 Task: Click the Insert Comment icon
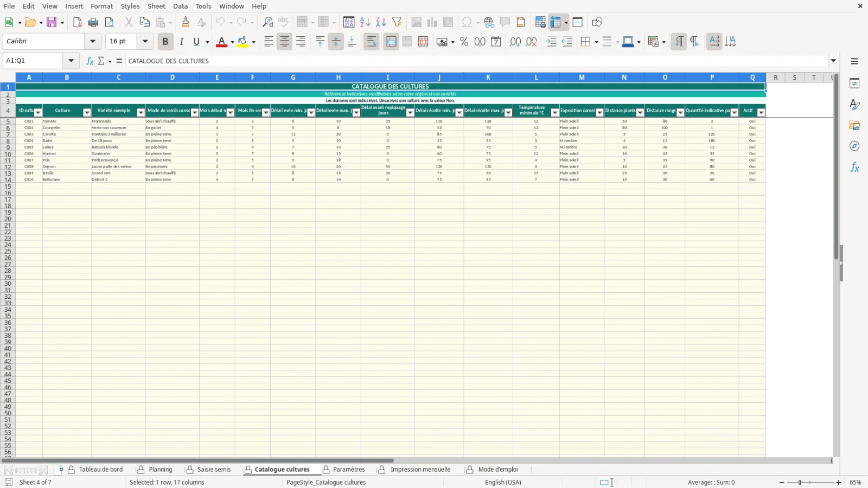coord(505,22)
